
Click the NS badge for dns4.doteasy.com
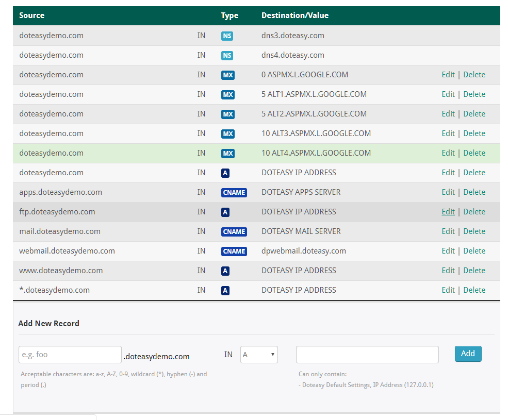point(227,56)
